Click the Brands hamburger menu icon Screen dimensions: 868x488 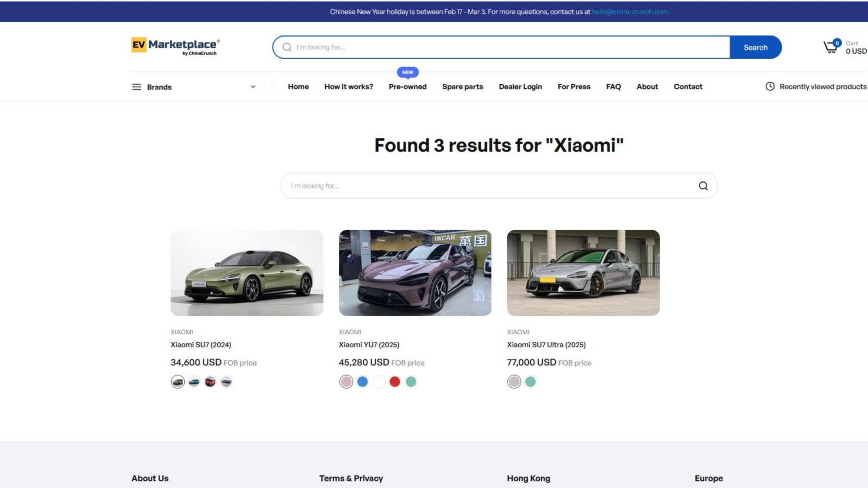tap(136, 87)
